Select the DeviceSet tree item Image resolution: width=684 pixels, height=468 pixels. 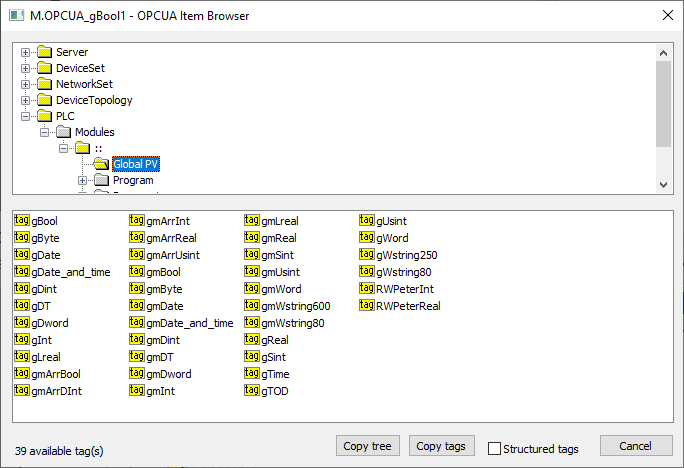pos(80,68)
